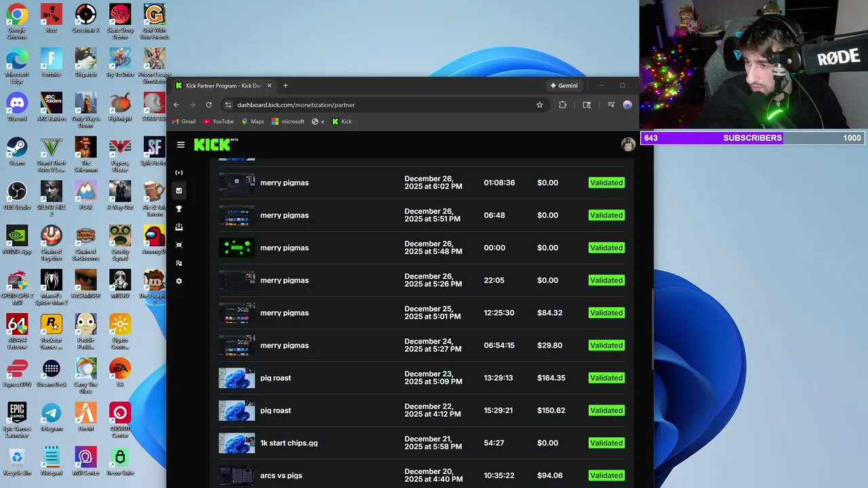Image resolution: width=868 pixels, height=488 pixels.
Task: Select Trezor Suite desktop icon
Action: [x=120, y=462]
